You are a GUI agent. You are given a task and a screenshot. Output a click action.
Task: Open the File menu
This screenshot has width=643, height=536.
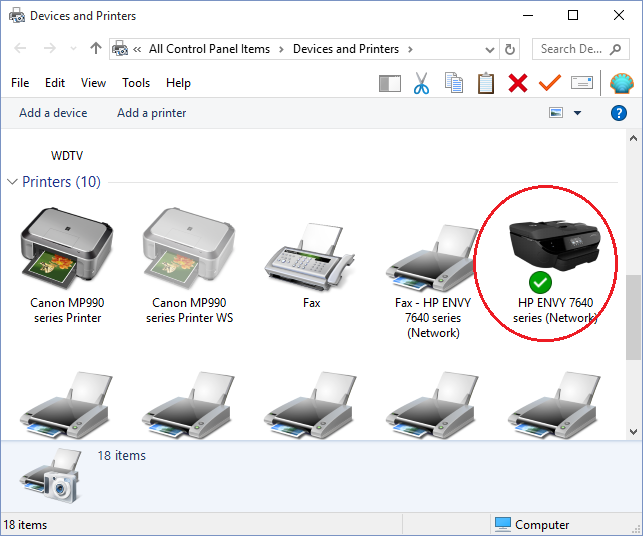(x=20, y=83)
